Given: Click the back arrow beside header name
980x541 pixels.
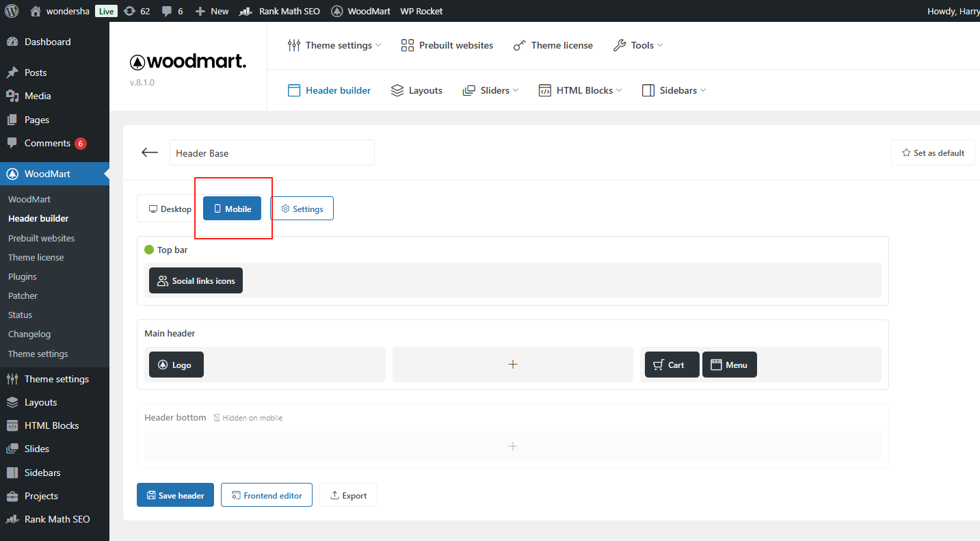Looking at the screenshot, I should [150, 153].
